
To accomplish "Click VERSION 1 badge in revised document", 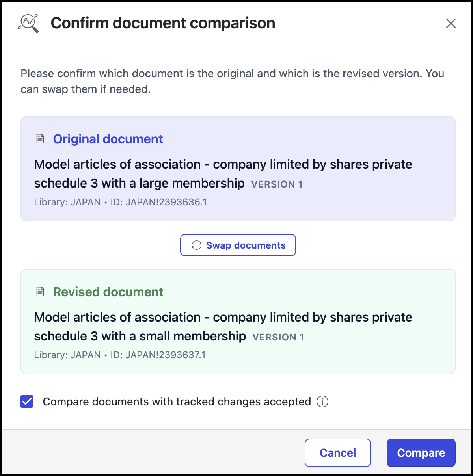I will point(278,337).
